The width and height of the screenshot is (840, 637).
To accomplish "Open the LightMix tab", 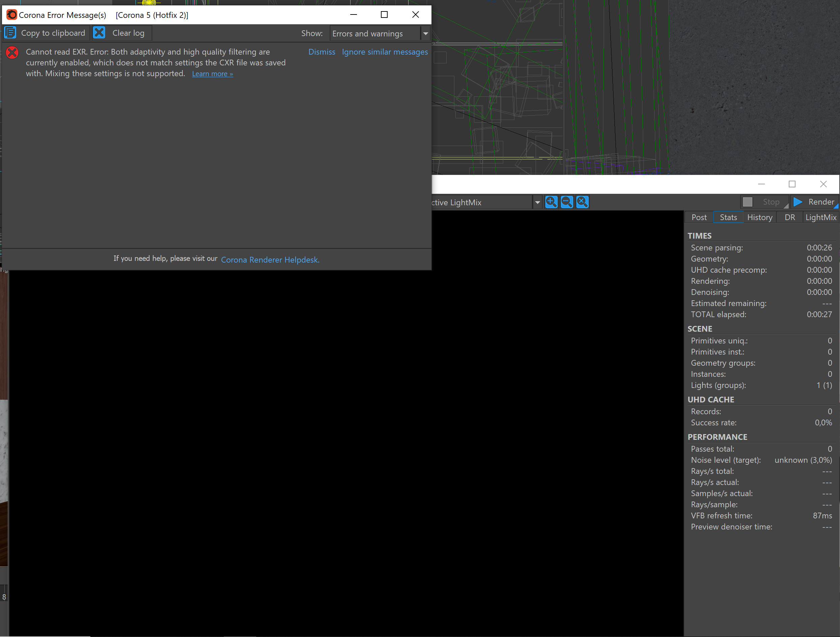I will point(821,217).
